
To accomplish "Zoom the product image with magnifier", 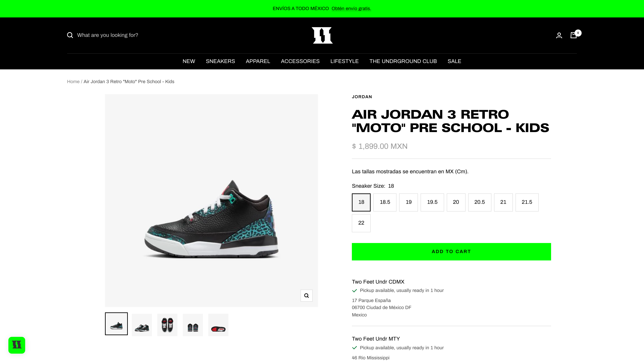I will 306,295.
